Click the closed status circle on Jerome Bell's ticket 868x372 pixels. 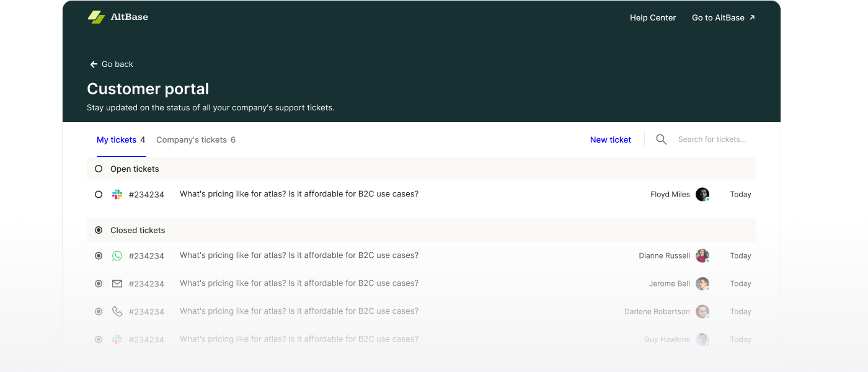tap(99, 283)
